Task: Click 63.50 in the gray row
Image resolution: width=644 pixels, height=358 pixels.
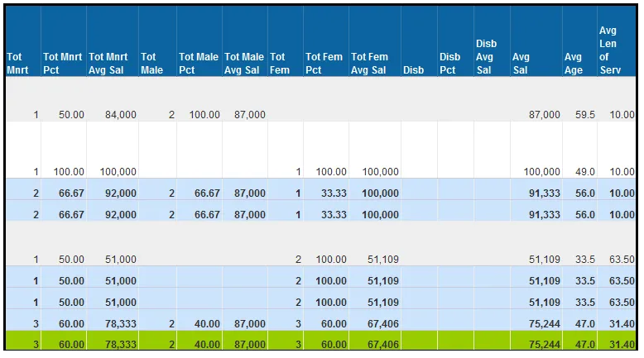Action: pyautogui.click(x=622, y=260)
